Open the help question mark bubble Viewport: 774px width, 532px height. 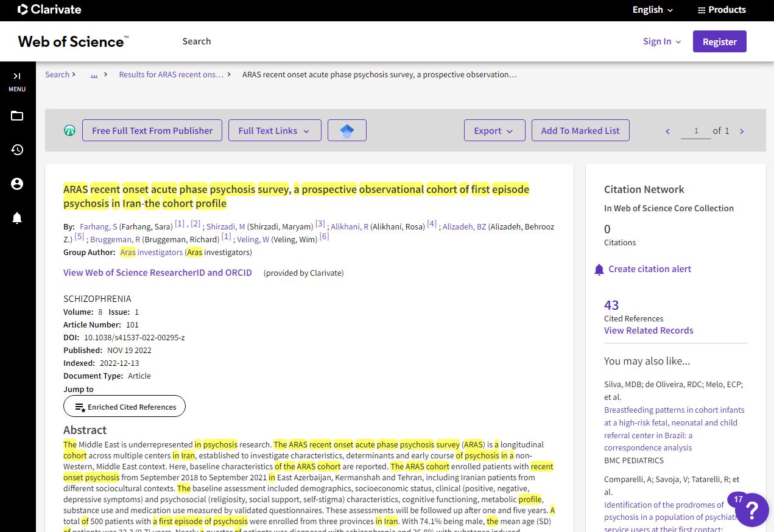coord(751,509)
